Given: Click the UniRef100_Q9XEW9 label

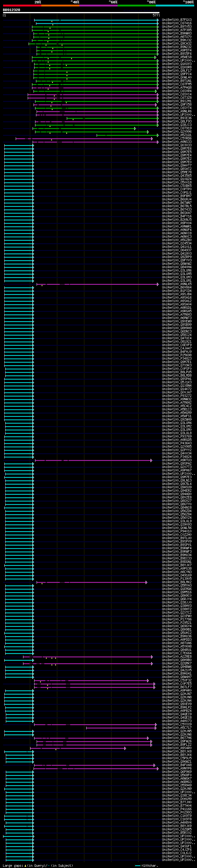Looking at the screenshot, I should point(177,321).
